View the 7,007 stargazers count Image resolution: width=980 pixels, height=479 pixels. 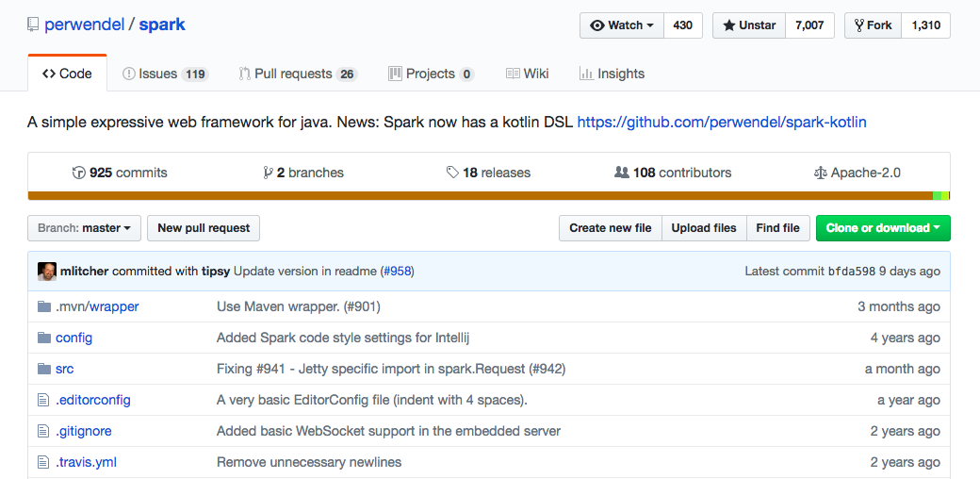(x=809, y=25)
